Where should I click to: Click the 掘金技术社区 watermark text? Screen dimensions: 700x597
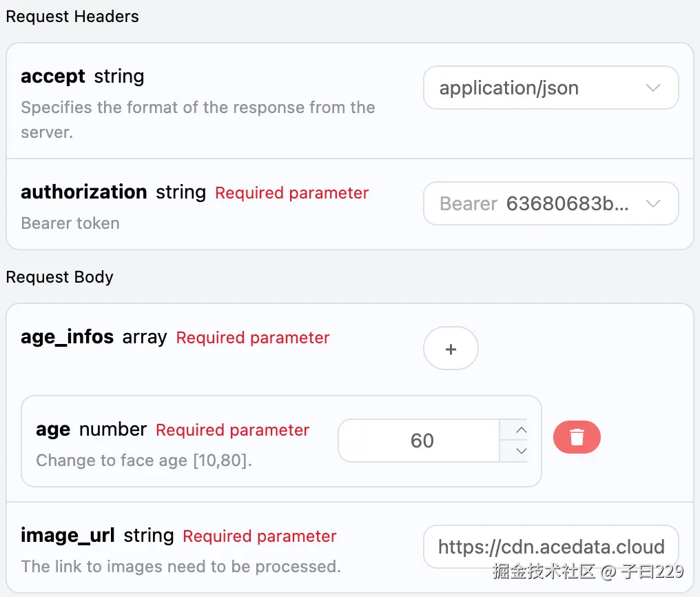(543, 571)
